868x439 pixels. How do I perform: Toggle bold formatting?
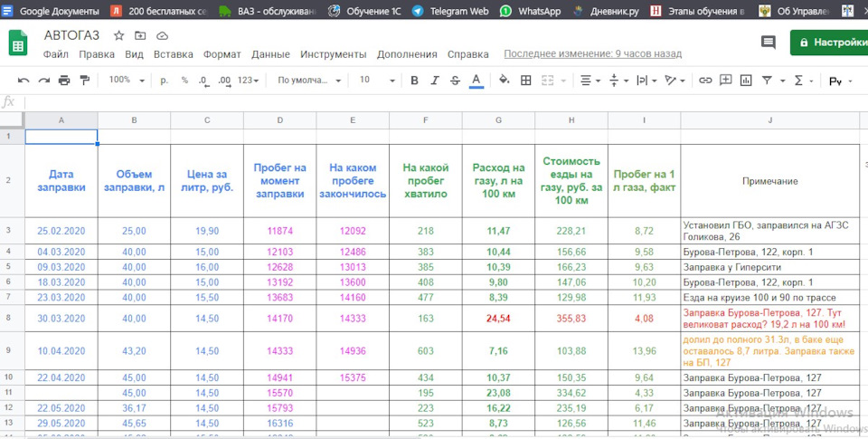point(414,81)
